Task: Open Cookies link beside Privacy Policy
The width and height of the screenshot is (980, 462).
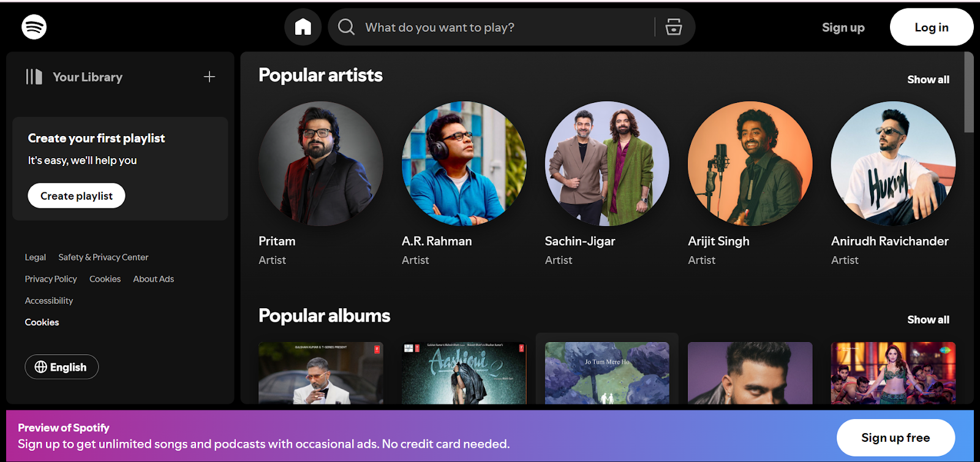Action: click(105, 279)
